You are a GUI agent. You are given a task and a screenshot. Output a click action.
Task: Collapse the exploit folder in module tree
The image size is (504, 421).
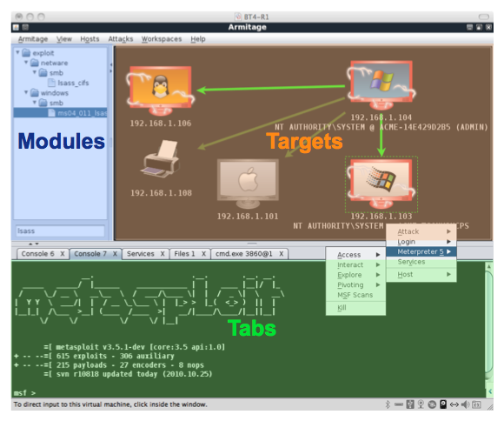point(17,52)
